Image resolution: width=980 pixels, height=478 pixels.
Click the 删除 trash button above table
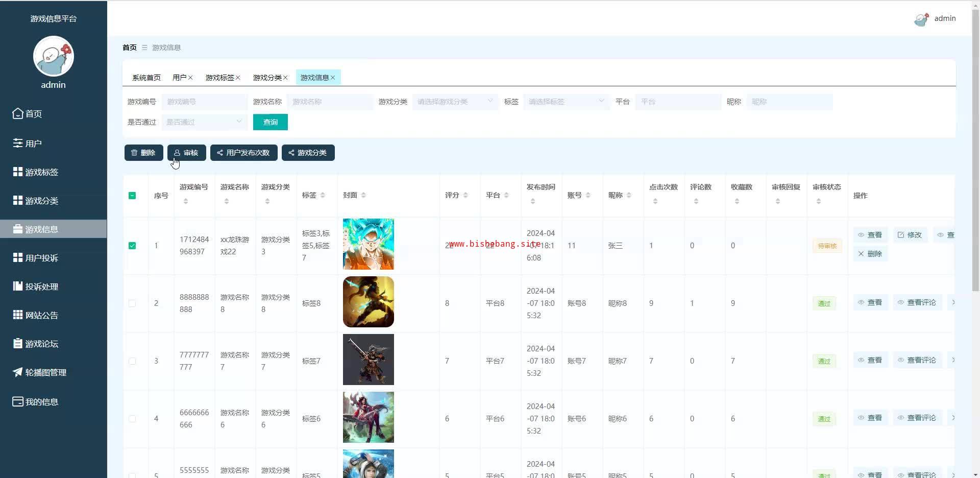point(143,153)
